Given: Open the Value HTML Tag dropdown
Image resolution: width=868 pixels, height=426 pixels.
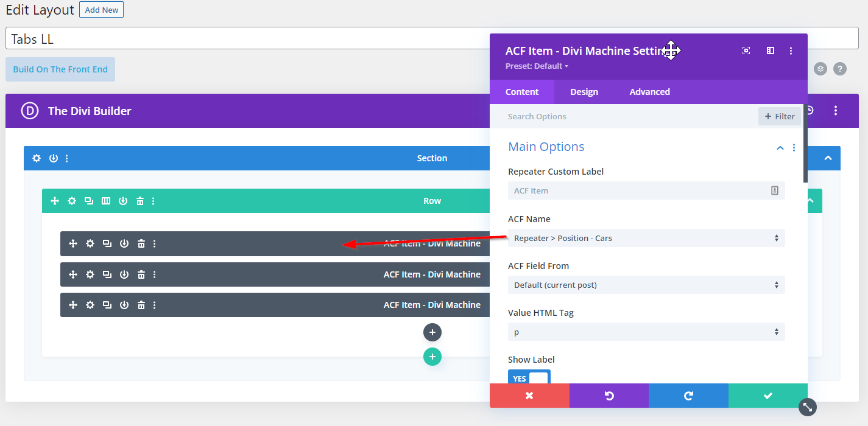Looking at the screenshot, I should (x=646, y=332).
